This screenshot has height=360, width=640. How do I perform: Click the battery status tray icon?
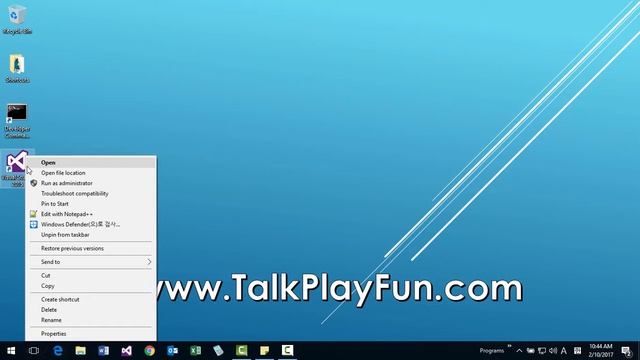(x=531, y=351)
